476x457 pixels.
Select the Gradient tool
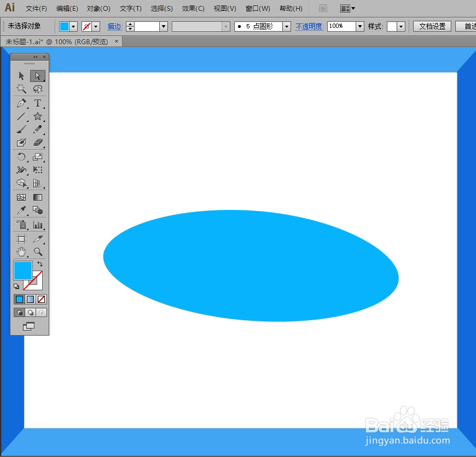(38, 197)
